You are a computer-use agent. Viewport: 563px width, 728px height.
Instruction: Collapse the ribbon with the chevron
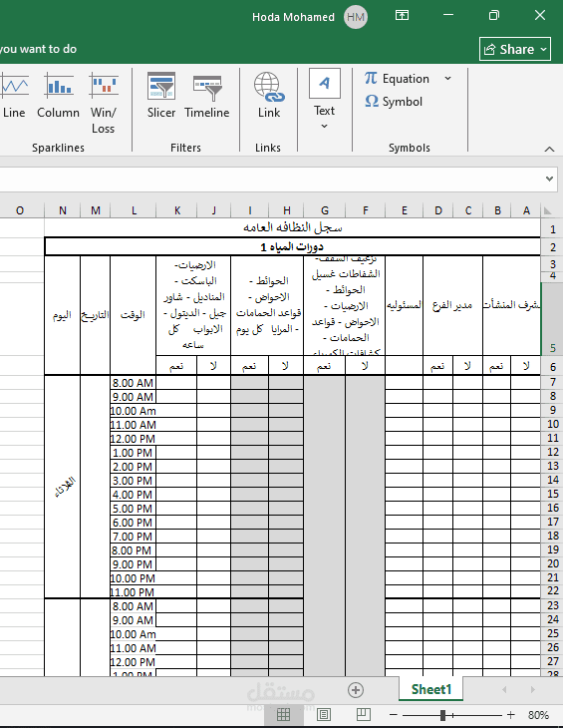(x=550, y=149)
